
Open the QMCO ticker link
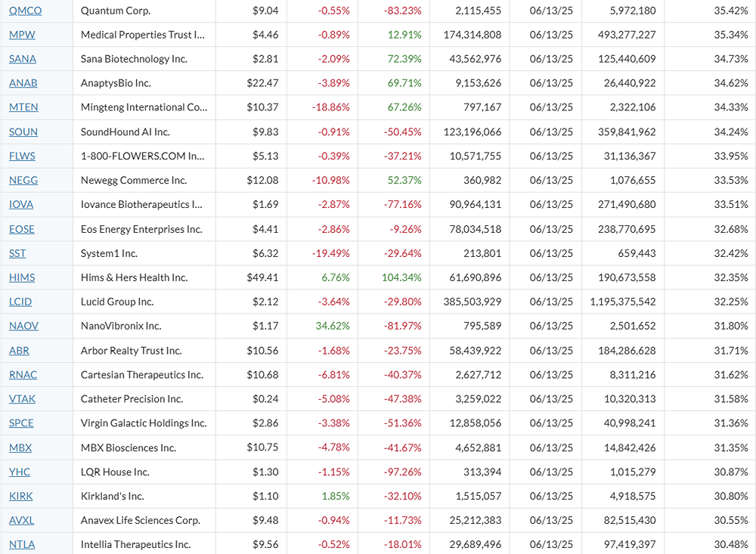click(x=25, y=11)
